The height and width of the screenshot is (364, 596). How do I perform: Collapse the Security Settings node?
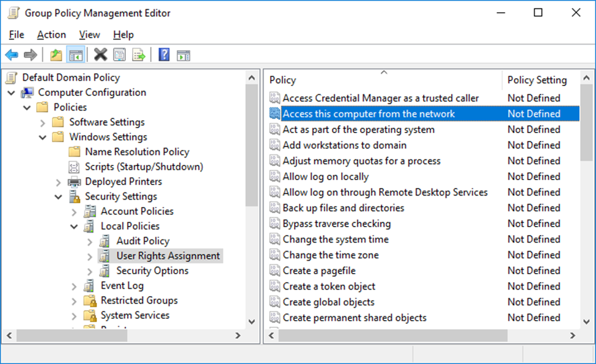point(59,197)
